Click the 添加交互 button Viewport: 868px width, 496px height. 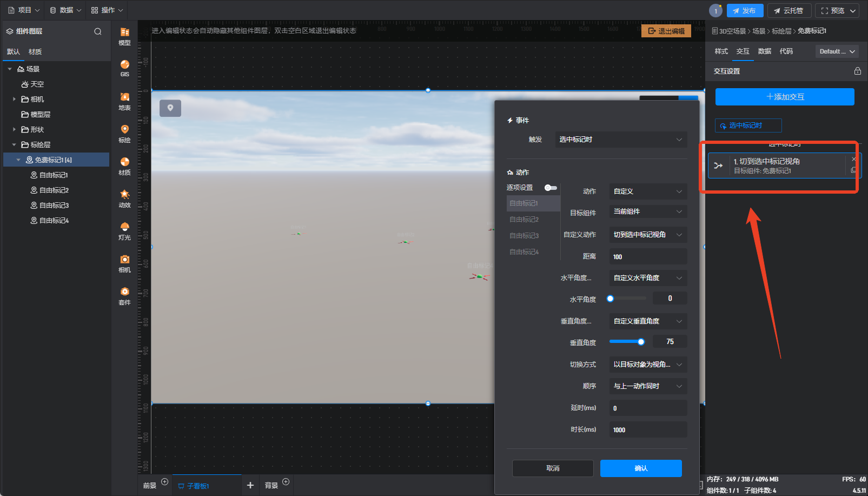coord(785,97)
